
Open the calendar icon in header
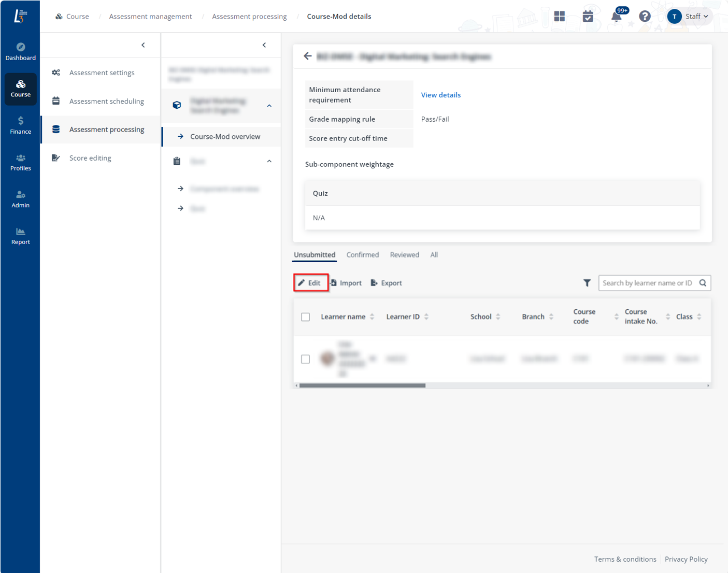(x=588, y=17)
